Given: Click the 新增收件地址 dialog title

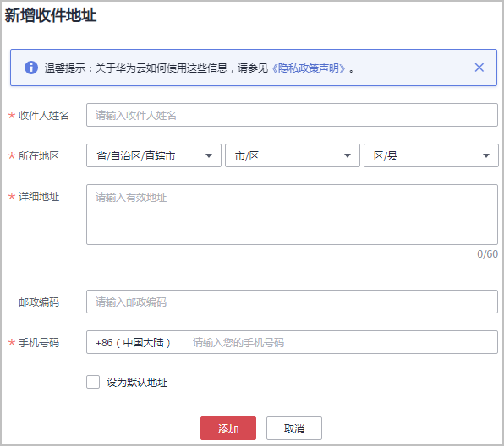Looking at the screenshot, I should pyautogui.click(x=51, y=15).
